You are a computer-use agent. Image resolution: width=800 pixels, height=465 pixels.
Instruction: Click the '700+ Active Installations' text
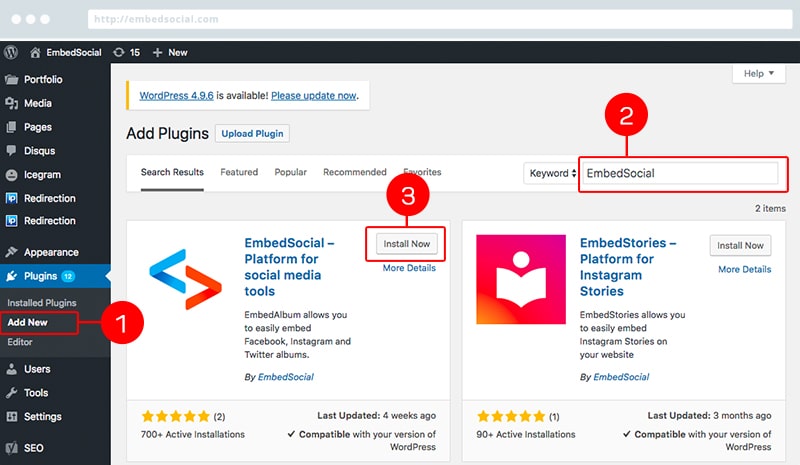[x=193, y=434]
